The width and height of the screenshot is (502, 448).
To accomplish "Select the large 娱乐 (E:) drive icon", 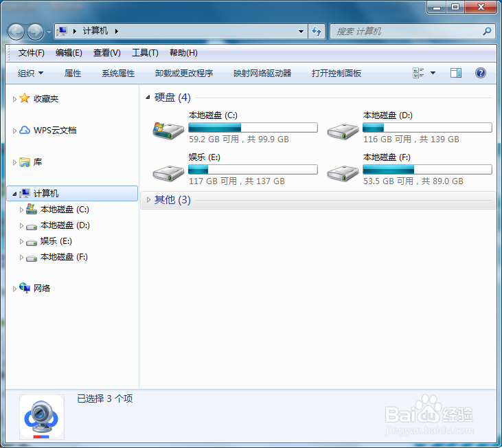I will (x=168, y=173).
